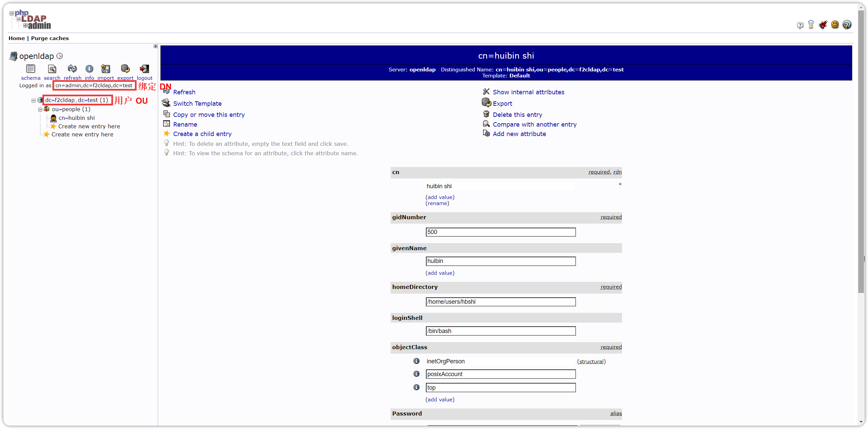Image resolution: width=868 pixels, height=429 pixels.
Task: Click the gidNumber input field
Action: pyautogui.click(x=500, y=232)
